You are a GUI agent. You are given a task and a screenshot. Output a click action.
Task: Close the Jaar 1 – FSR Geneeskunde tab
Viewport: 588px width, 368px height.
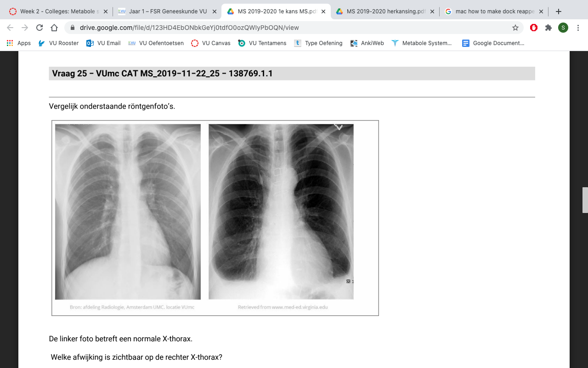[x=215, y=11]
